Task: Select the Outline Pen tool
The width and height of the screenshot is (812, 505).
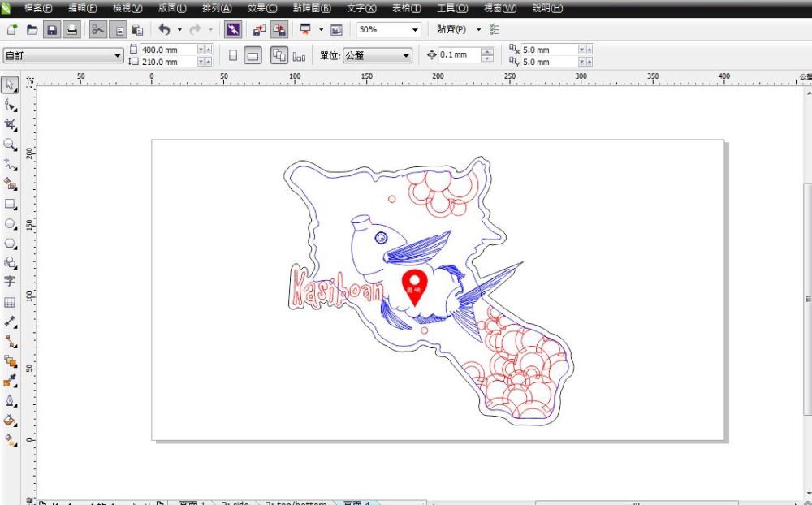Action: [11, 401]
